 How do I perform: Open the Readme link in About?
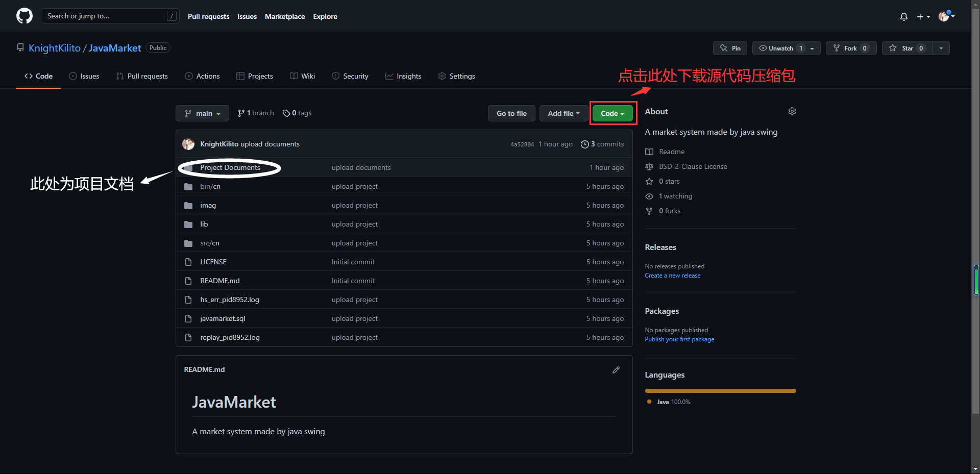(x=665, y=152)
